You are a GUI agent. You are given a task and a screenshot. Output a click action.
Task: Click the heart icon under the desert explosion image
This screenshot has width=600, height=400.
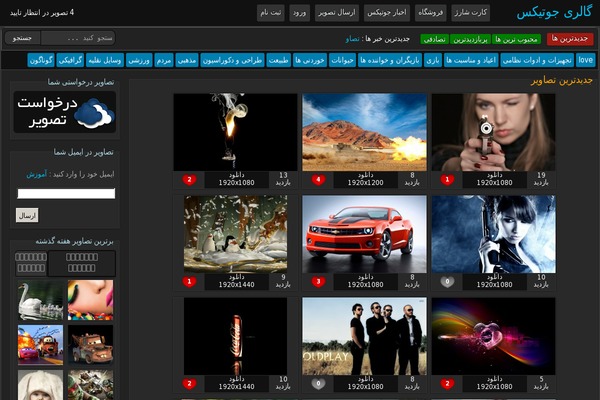click(318, 180)
